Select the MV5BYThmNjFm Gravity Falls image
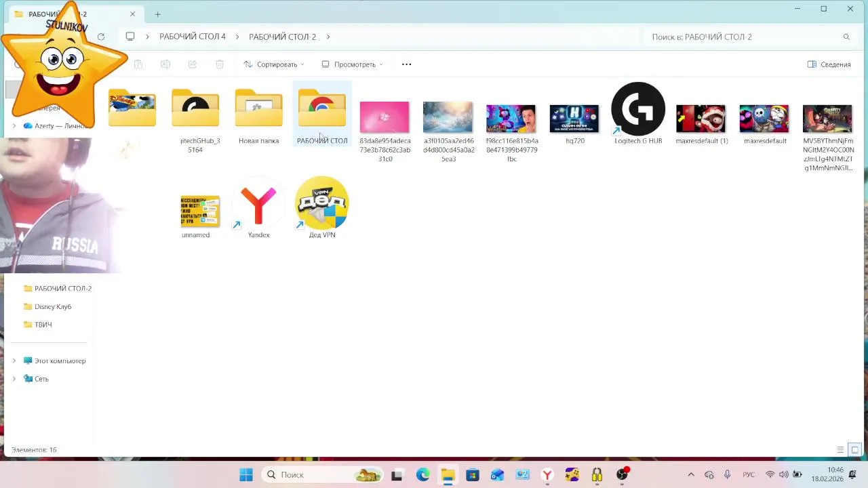Viewport: 868px width, 488px height. 827,118
